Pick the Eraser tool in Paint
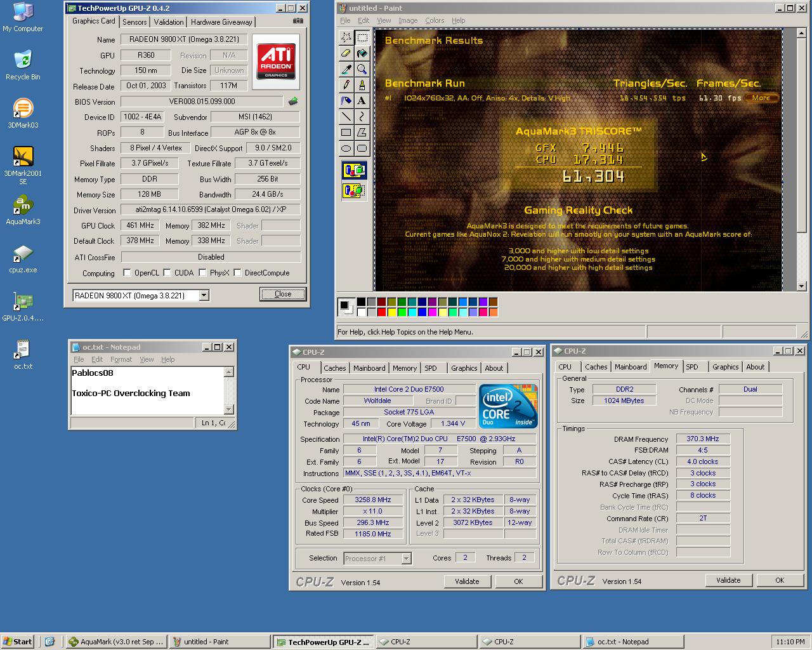This screenshot has height=650, width=812. tap(346, 53)
